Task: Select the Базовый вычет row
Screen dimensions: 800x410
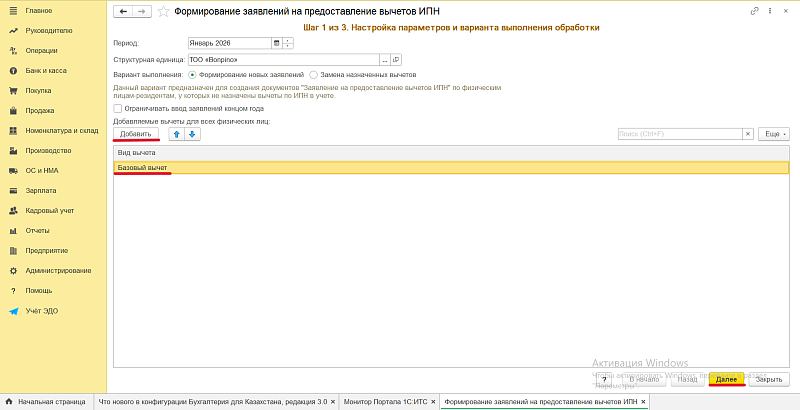Action: point(142,167)
